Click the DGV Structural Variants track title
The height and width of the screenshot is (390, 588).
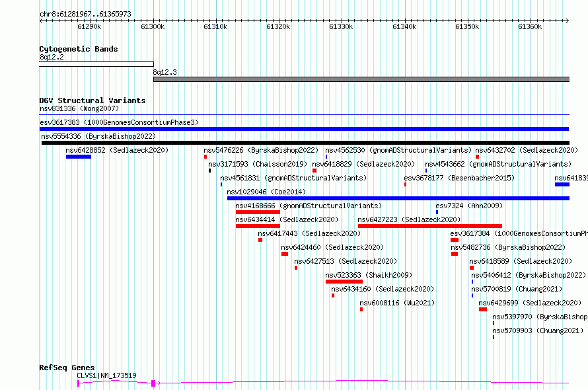(92, 100)
